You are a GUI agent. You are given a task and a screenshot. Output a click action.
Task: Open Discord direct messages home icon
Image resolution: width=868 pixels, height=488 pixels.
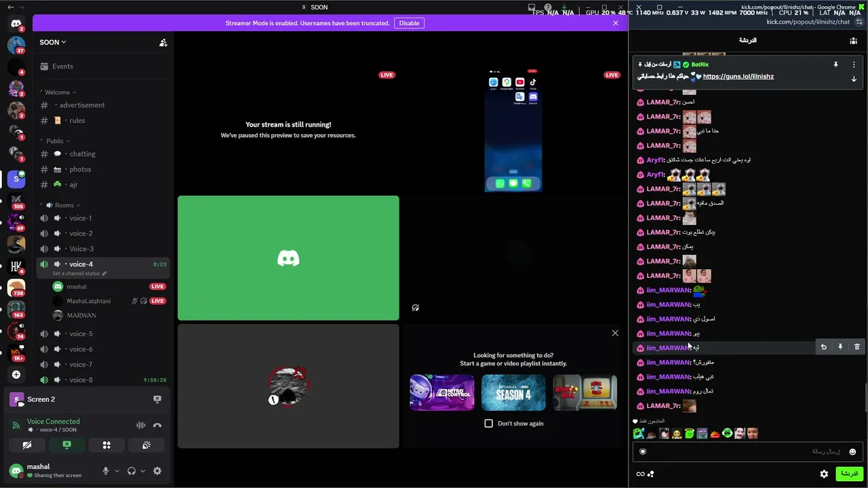pyautogui.click(x=16, y=24)
